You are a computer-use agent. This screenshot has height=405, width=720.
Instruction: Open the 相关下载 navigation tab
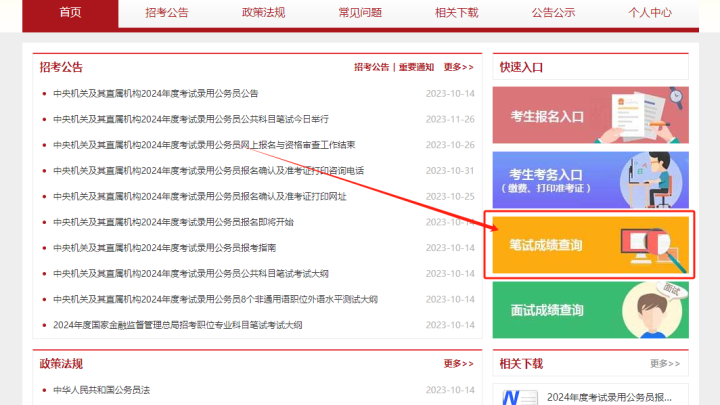coord(456,13)
